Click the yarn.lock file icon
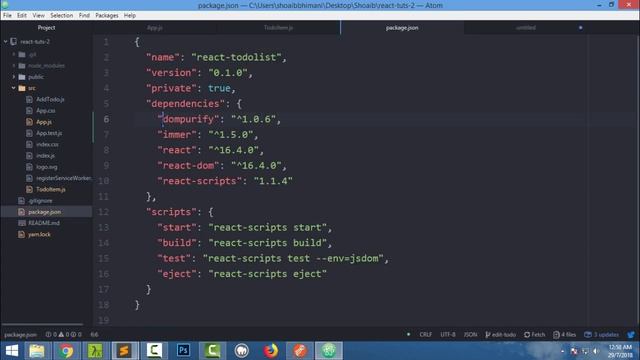This screenshot has height=360, width=640. [22, 234]
